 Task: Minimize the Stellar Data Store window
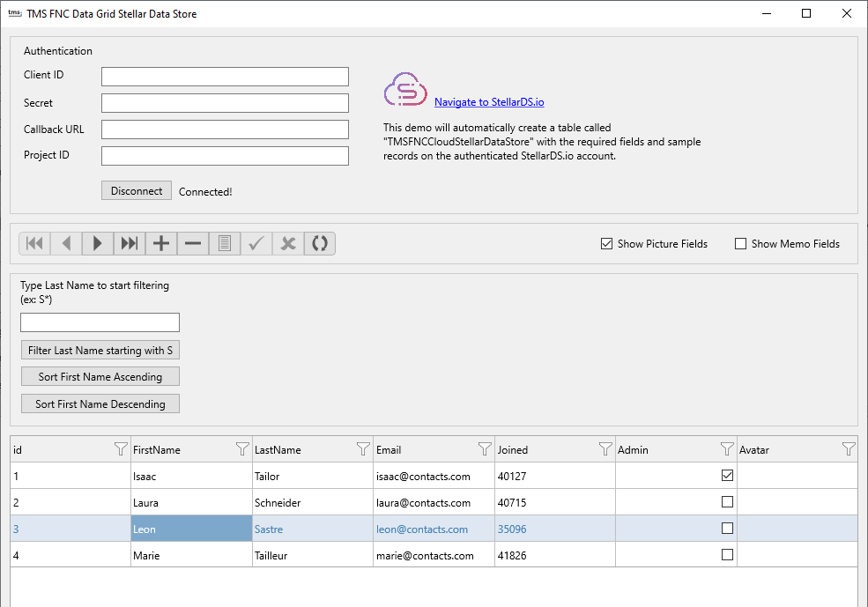click(767, 13)
